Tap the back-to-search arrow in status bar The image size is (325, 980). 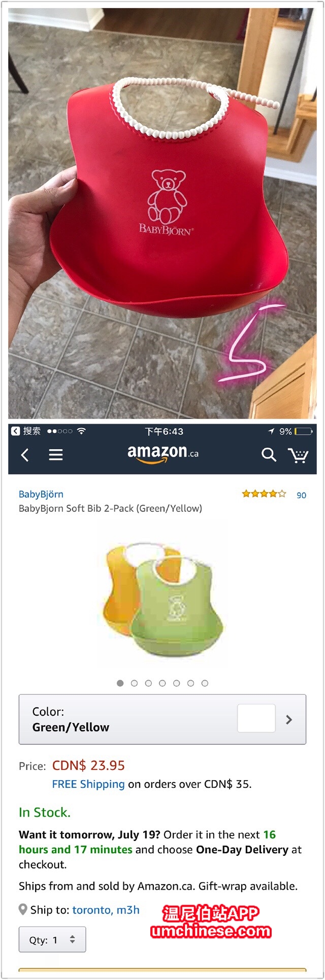15,431
